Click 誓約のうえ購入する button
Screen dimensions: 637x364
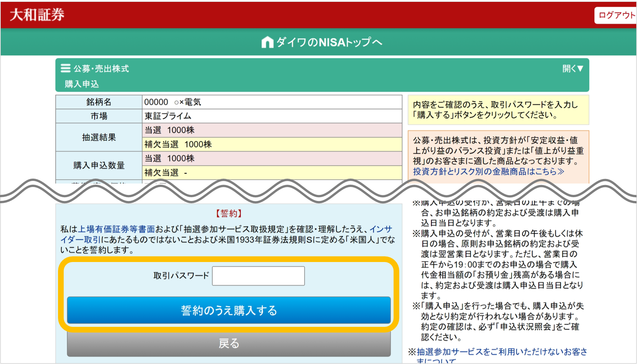[229, 310]
